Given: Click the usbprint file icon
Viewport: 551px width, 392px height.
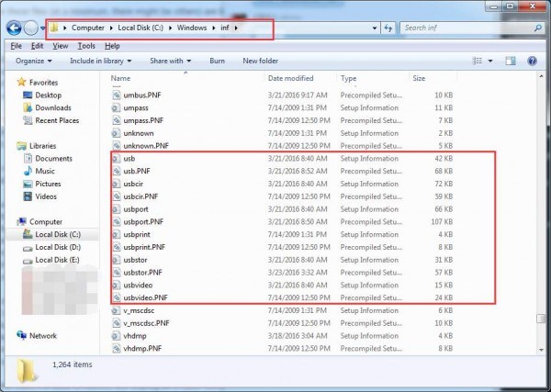Looking at the screenshot, I should [x=116, y=234].
